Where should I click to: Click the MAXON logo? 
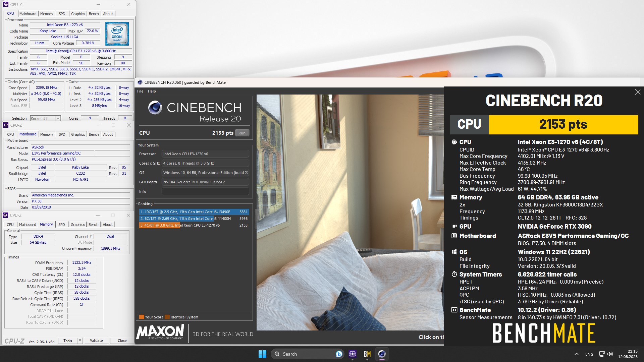(160, 332)
